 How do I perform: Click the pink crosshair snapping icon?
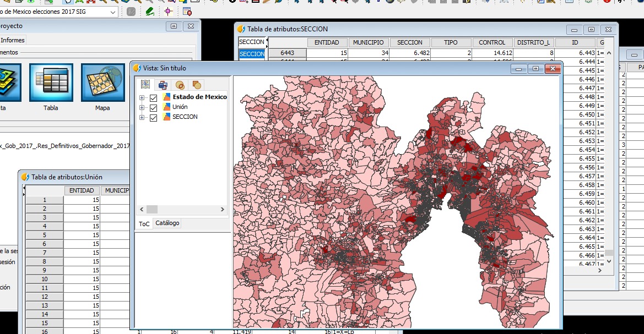point(169,12)
